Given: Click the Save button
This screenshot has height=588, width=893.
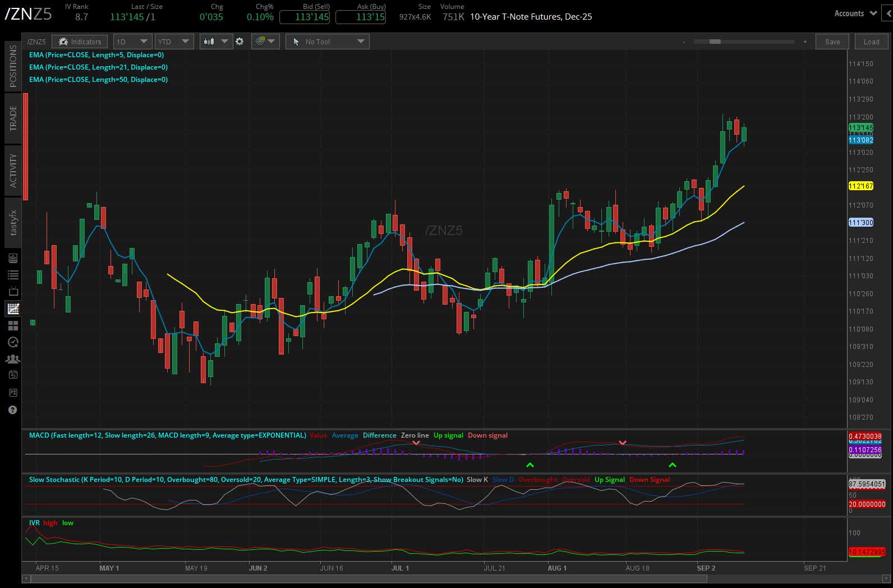Looking at the screenshot, I should (832, 42).
